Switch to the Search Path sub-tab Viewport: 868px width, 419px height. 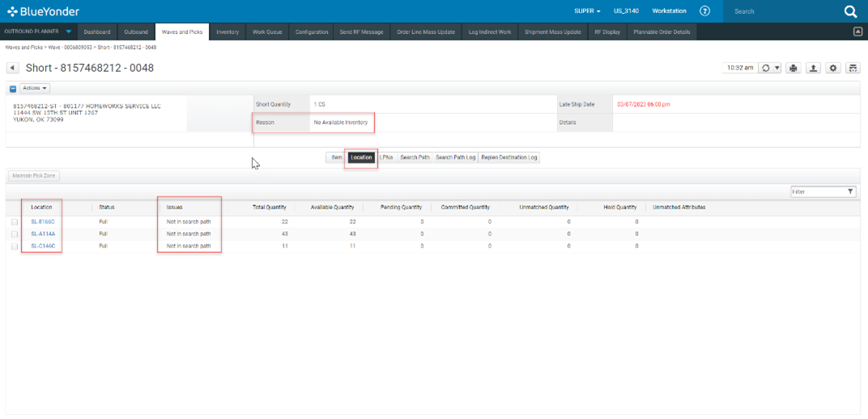[x=415, y=158]
